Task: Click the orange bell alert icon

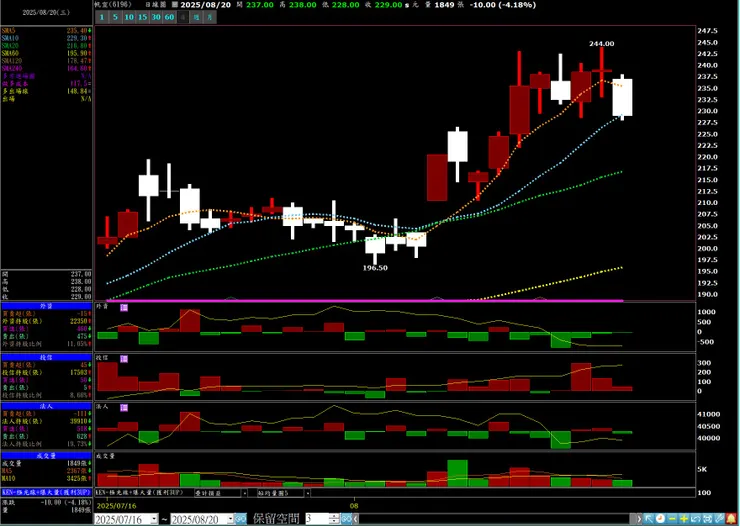Action: [731, 519]
